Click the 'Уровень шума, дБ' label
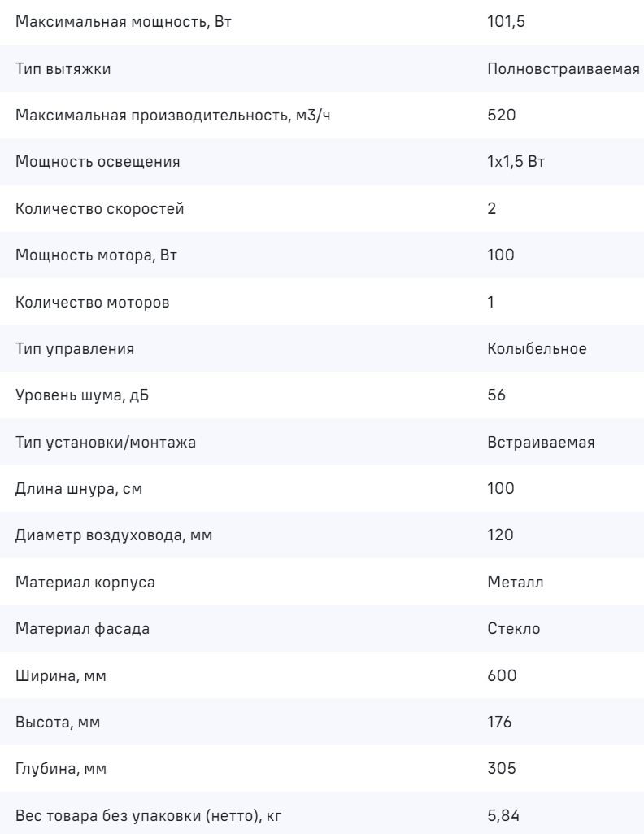The width and height of the screenshot is (644, 834). (x=83, y=395)
